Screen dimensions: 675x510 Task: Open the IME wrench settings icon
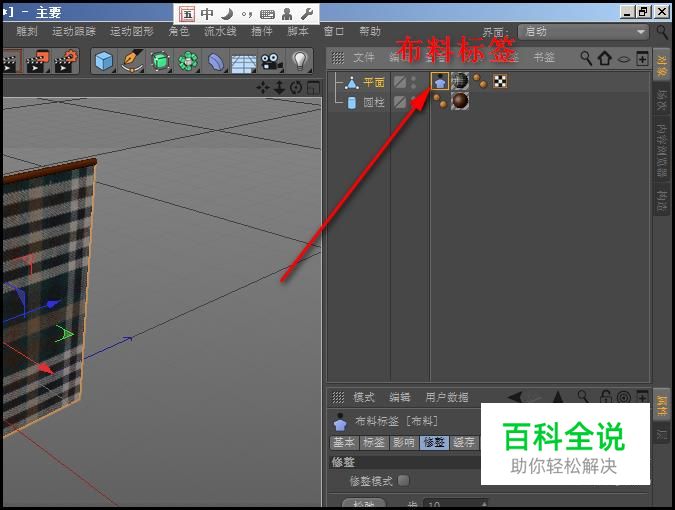[307, 14]
